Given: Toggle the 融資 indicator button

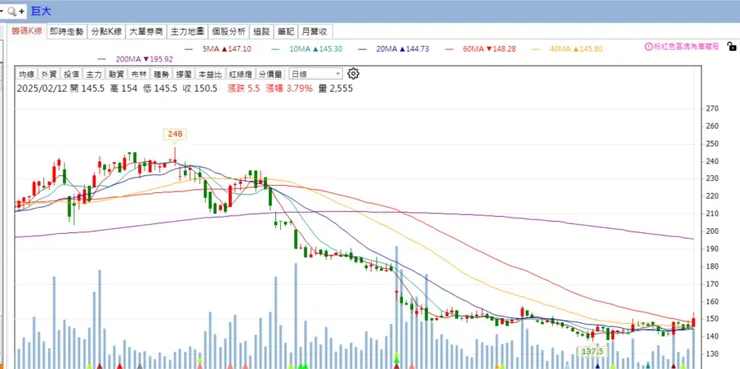Looking at the screenshot, I should (116, 74).
